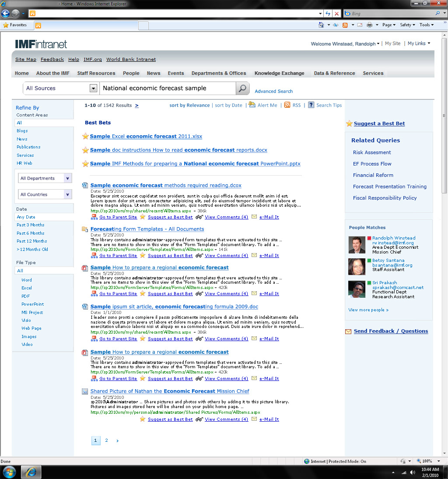Open the World Bank Intranet link
Screen dimensions: 448x479
point(131,59)
